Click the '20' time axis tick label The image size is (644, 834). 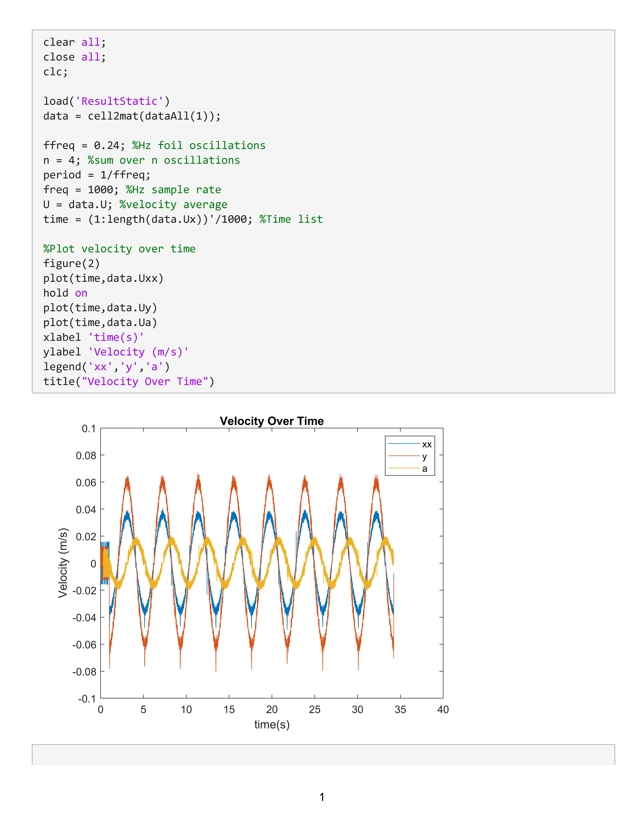tap(272, 710)
